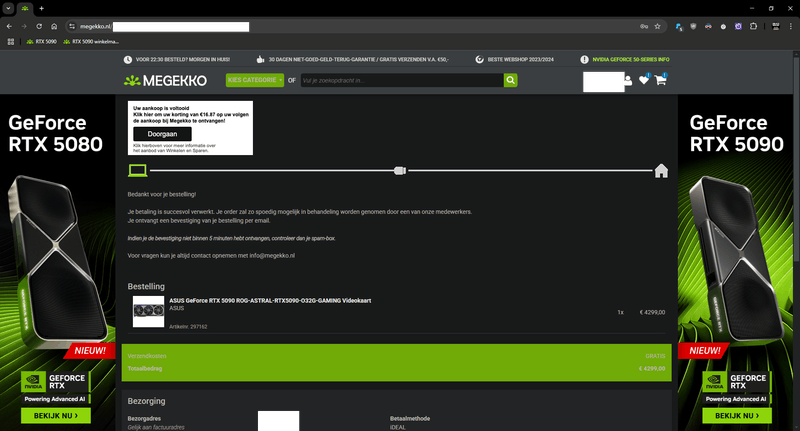Click Bekijk Nu on RTX 5080 banner
The width and height of the screenshot is (800, 431).
pos(56,416)
